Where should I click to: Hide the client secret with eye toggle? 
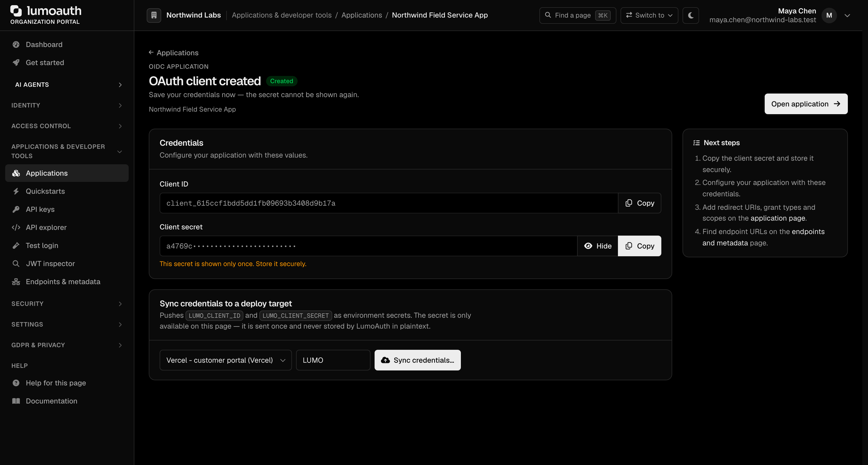tap(598, 246)
